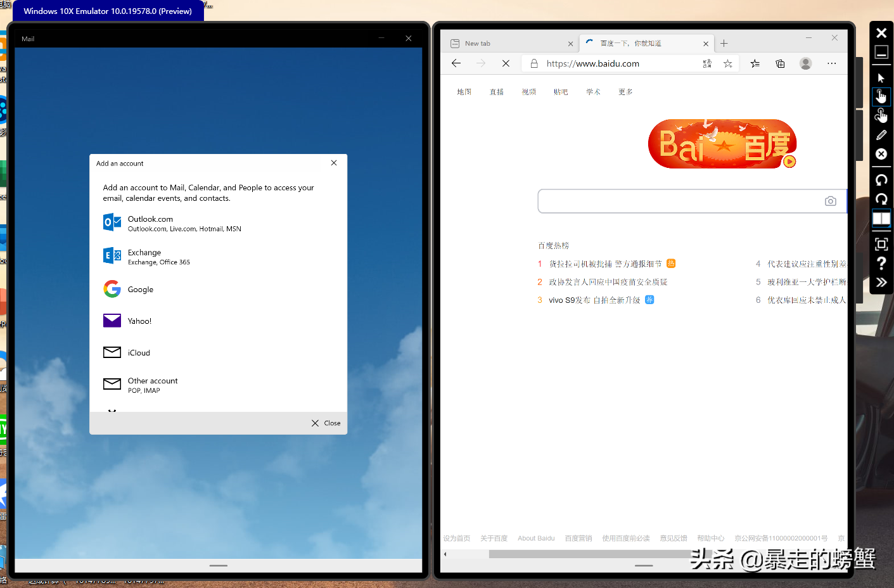Click the Baidu logo doodle
Viewport: 894px width, 588px height.
[722, 144]
